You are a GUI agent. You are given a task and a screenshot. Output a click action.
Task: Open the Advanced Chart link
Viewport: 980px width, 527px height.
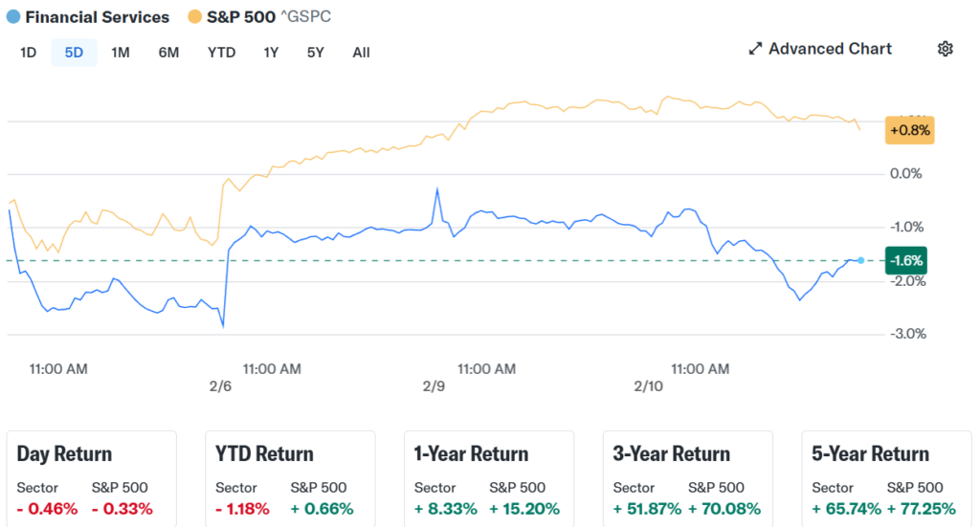click(x=830, y=49)
